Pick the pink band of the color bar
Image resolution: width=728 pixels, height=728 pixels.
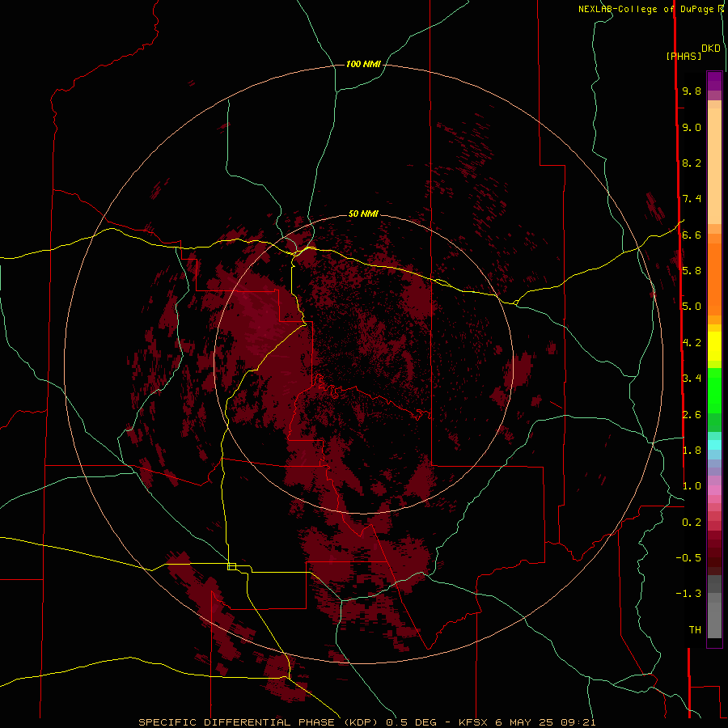[x=714, y=490]
